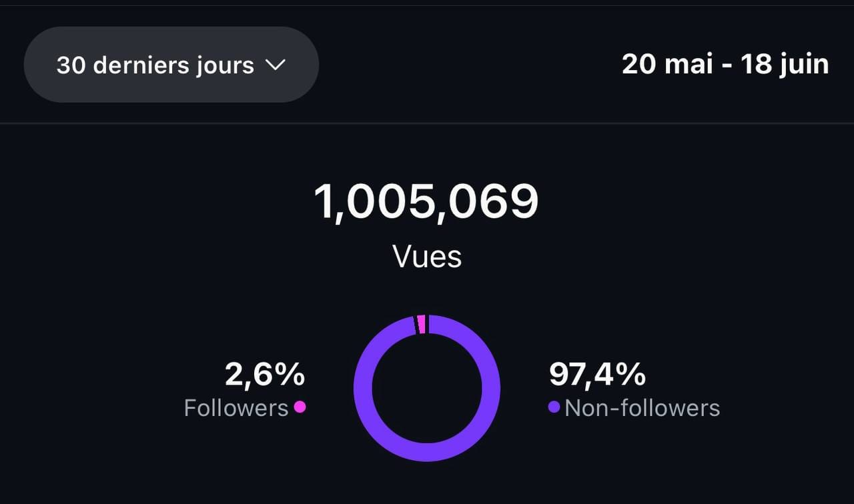The height and width of the screenshot is (504, 854).
Task: Click the empty center of the donut chart
Action: pos(427,388)
